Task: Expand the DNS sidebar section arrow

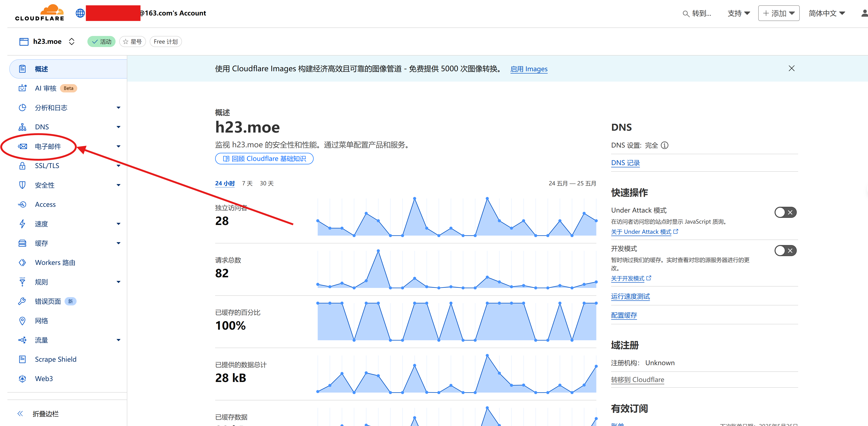Action: [x=118, y=127]
